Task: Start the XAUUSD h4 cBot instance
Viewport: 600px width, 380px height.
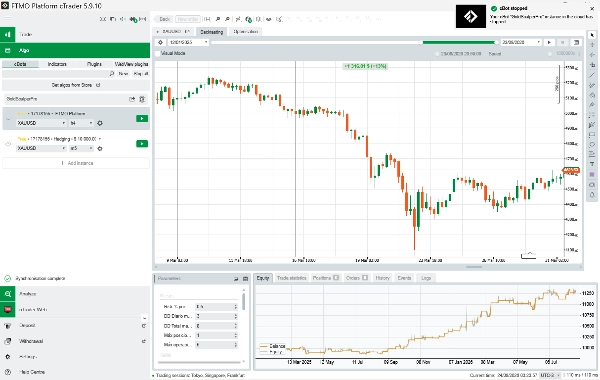Action: pyautogui.click(x=142, y=119)
